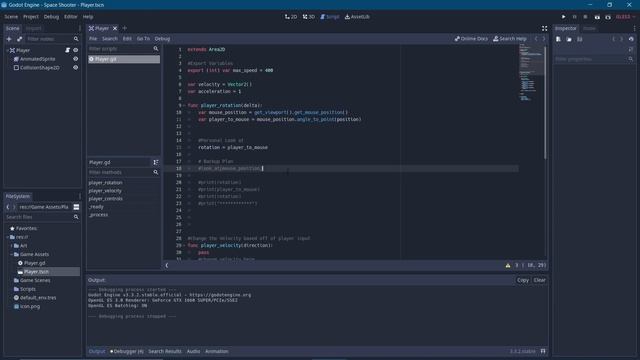
Task: Toggle visibility of AnimatedSprite node
Action: tap(76, 59)
